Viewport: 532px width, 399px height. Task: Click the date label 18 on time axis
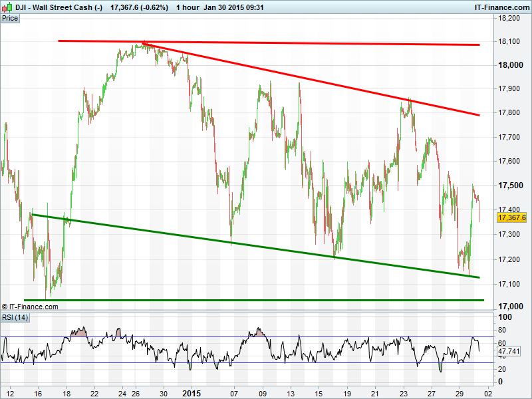(x=66, y=394)
